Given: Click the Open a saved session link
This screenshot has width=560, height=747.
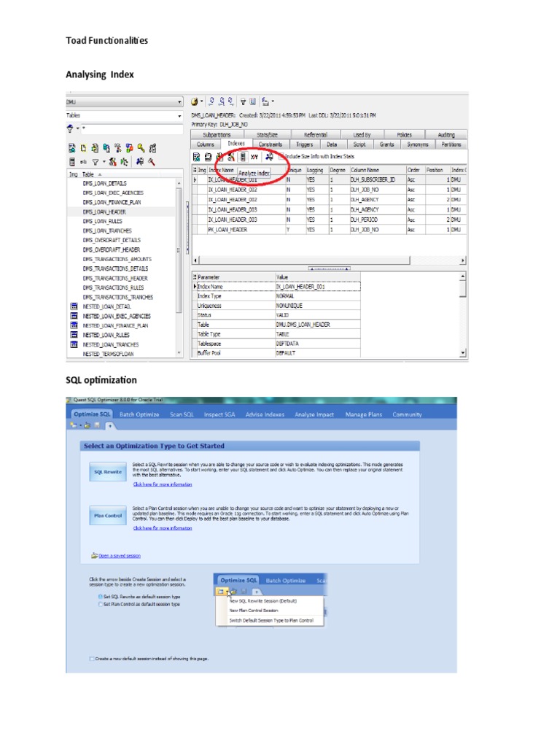Looking at the screenshot, I should (x=120, y=555).
